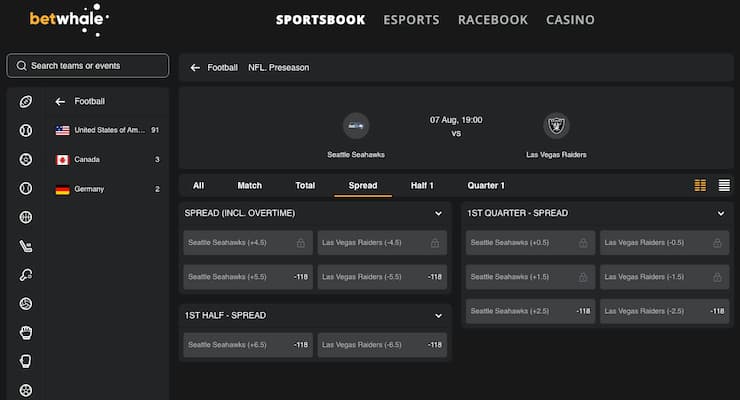Open Germany football leagues
This screenshot has height=400, width=740.
click(107, 189)
